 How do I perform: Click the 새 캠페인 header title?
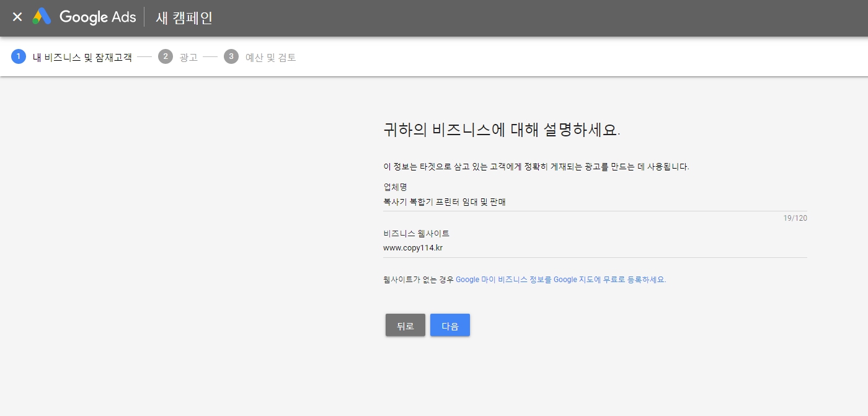184,18
